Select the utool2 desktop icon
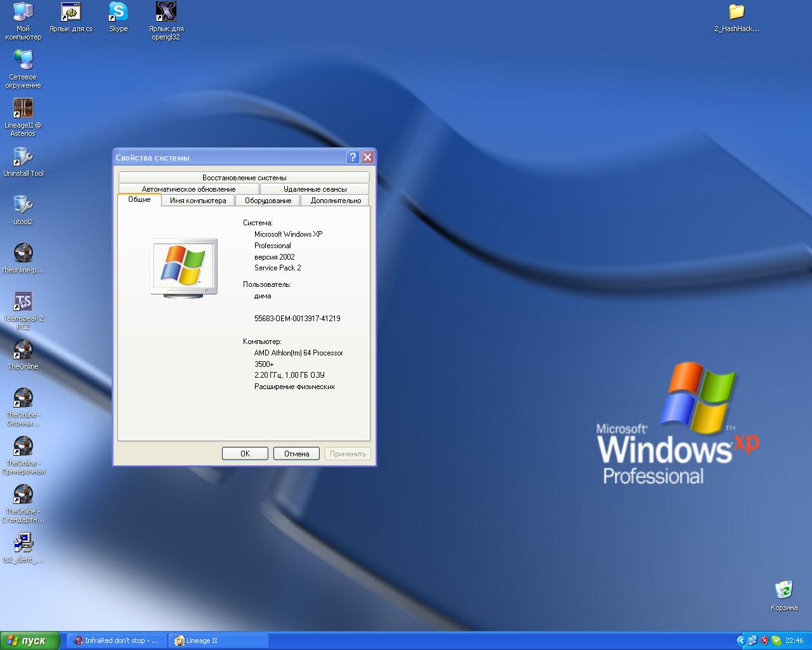Image resolution: width=812 pixels, height=650 pixels. (23, 210)
